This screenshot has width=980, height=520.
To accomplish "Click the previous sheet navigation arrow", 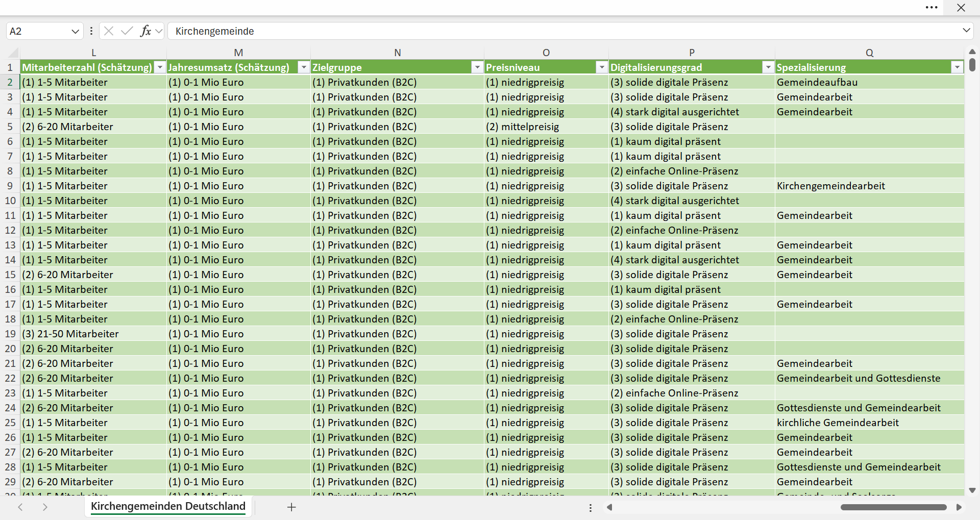I will coord(20,507).
